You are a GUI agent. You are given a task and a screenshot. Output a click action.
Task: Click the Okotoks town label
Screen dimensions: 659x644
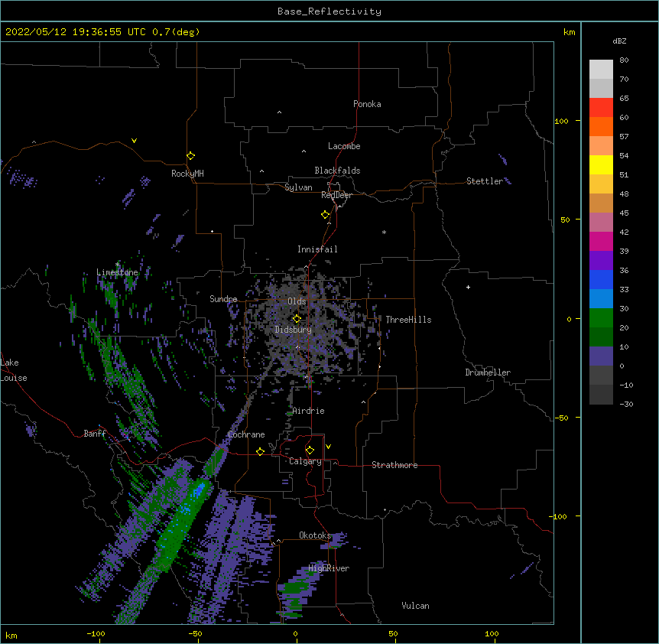[315, 535]
